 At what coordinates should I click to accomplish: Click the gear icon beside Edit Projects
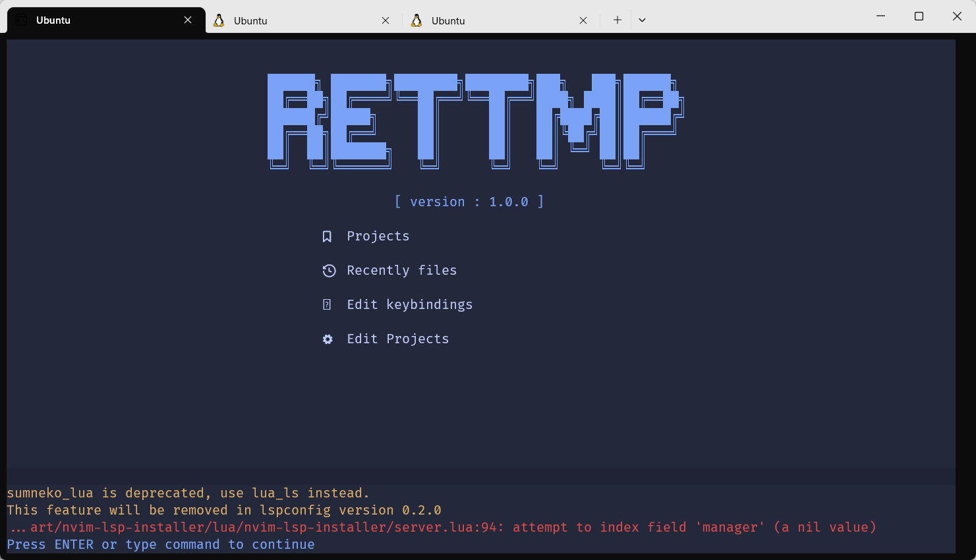pyautogui.click(x=328, y=339)
